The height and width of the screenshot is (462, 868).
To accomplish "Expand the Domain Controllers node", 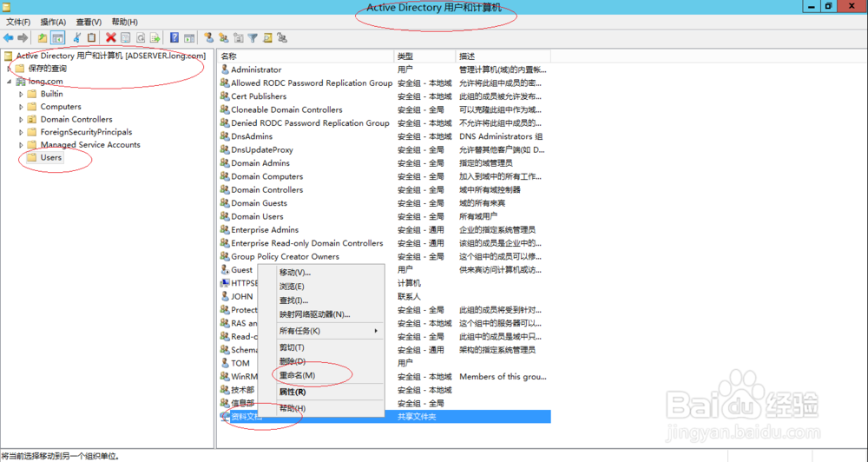I will [21, 120].
